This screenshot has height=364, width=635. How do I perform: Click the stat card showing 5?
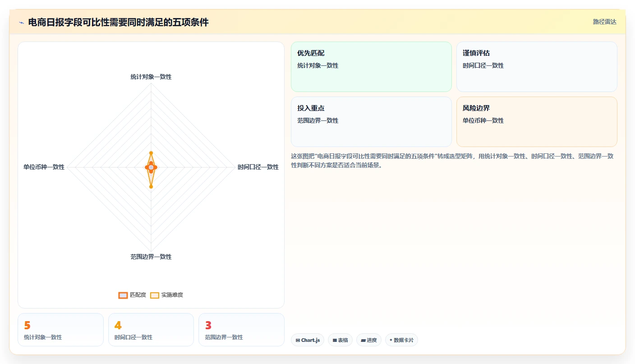coord(60,330)
